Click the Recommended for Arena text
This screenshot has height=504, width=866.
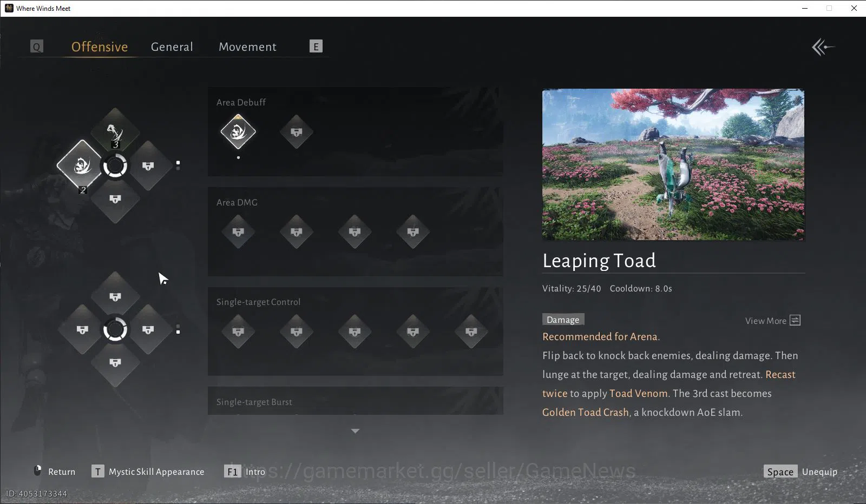601,336
